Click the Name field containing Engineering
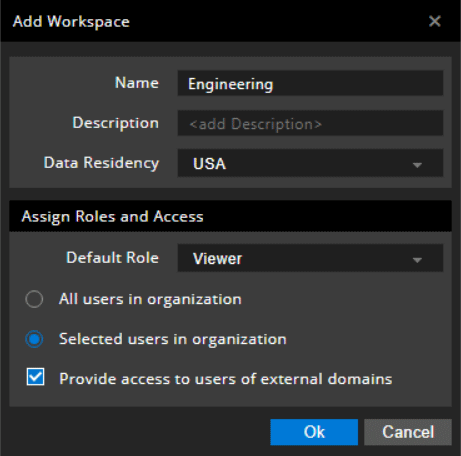Viewport: 461px width, 456px height. click(310, 83)
